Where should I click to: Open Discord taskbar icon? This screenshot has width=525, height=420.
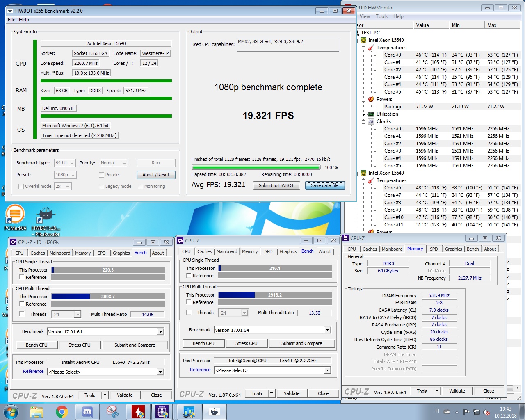[87, 412]
